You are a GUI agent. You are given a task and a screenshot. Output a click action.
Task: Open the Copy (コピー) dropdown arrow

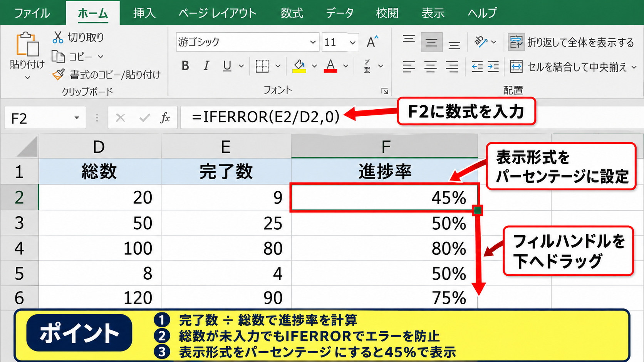point(101,57)
